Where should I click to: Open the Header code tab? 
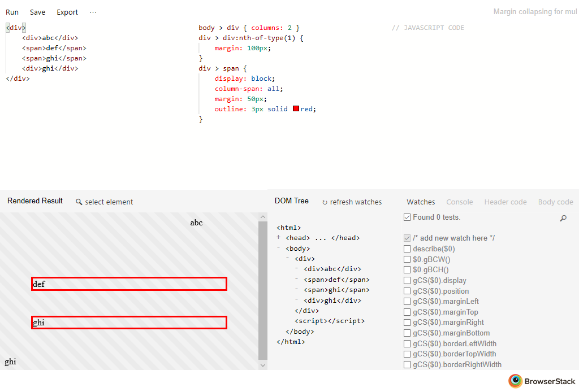point(505,202)
